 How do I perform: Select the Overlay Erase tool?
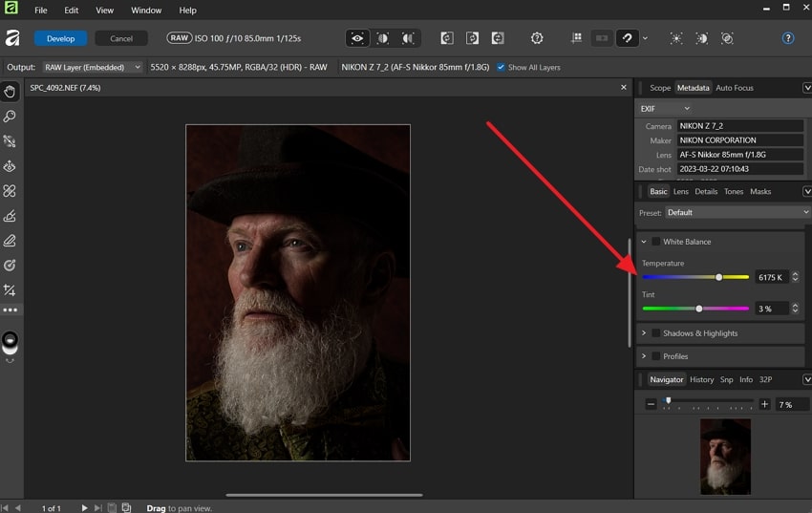pos(10,241)
